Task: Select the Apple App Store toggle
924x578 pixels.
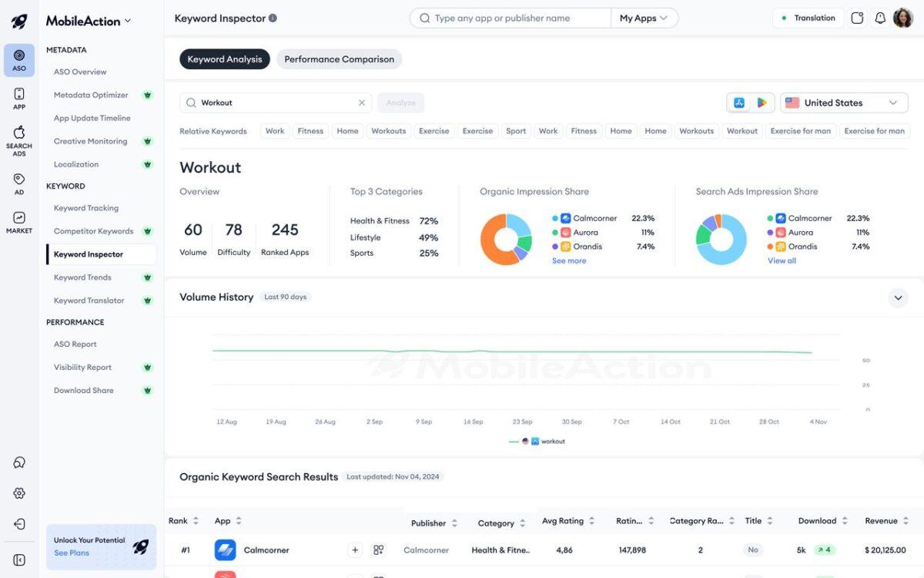Action: point(739,102)
